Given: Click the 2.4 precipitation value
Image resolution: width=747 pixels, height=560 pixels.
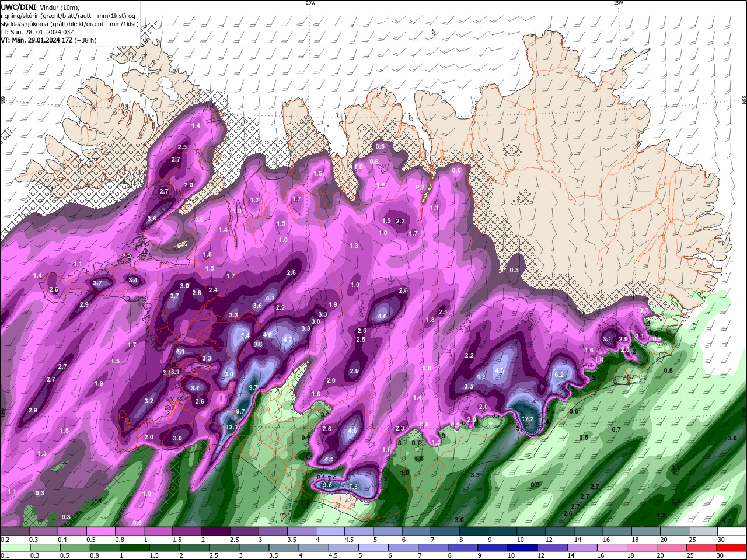Looking at the screenshot, I should point(213,290).
